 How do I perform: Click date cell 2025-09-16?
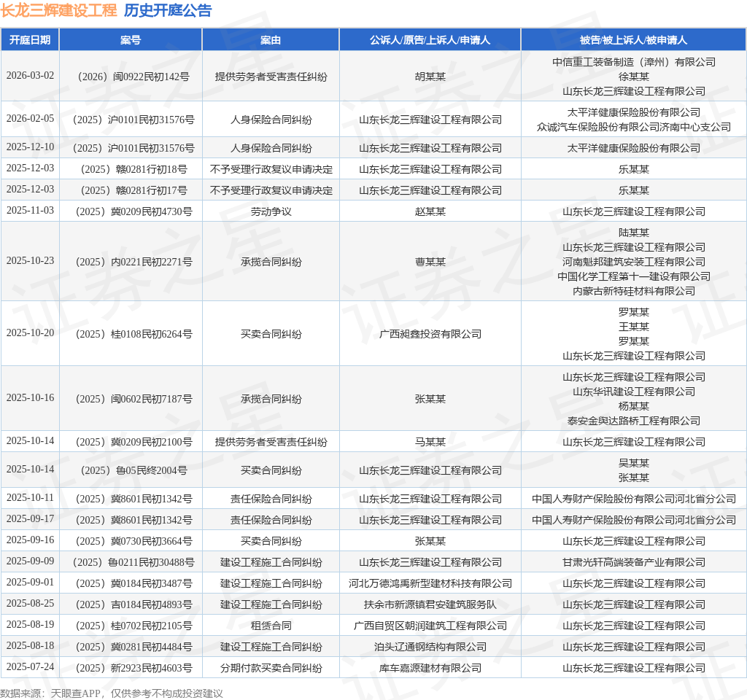[30, 540]
